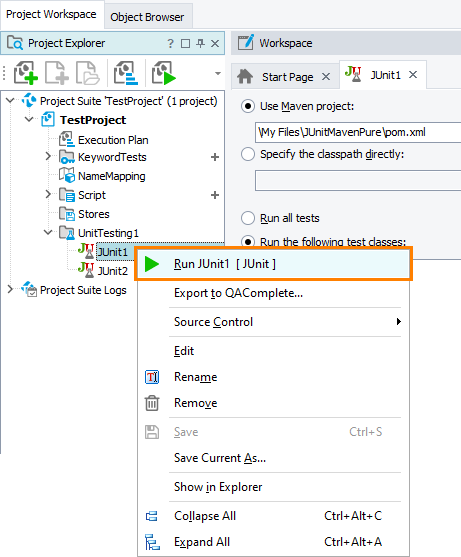Choose Remove from the context menu

(273, 403)
